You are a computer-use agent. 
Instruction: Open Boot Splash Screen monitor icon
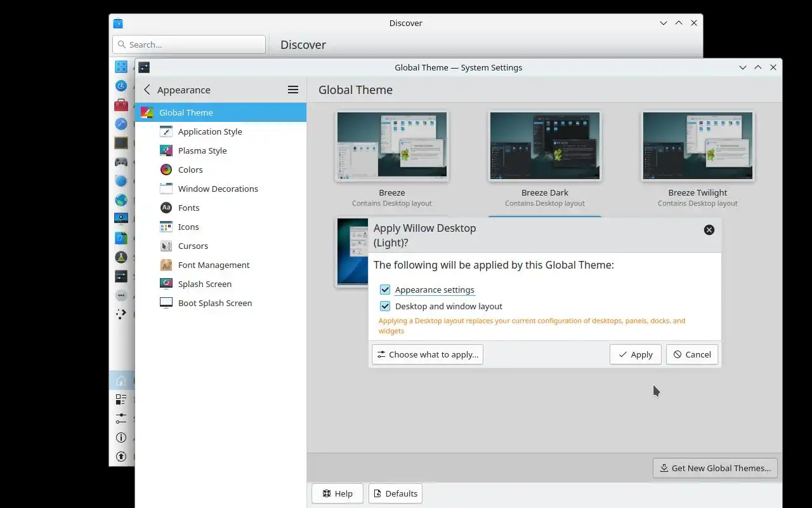click(x=166, y=303)
